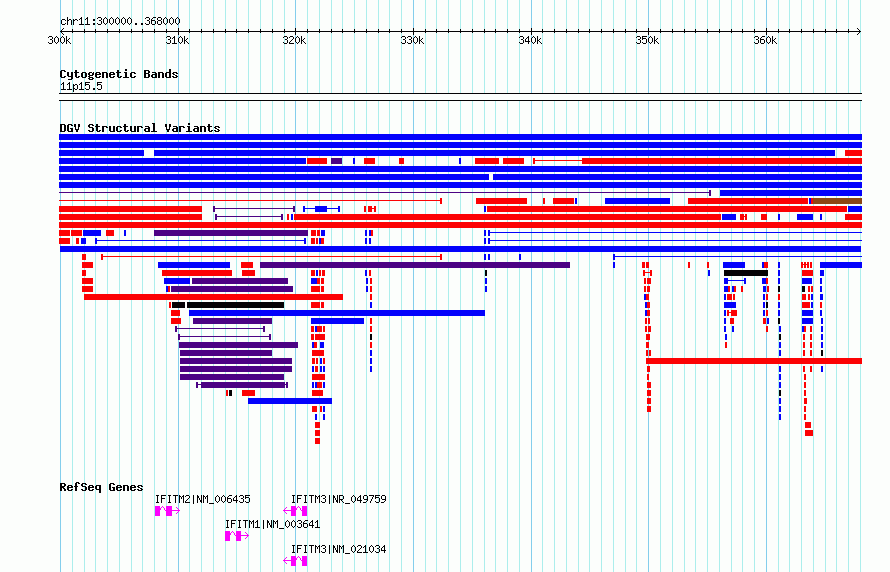
Task: Open the RefSeq Genes track title
Action: pyautogui.click(x=101, y=487)
